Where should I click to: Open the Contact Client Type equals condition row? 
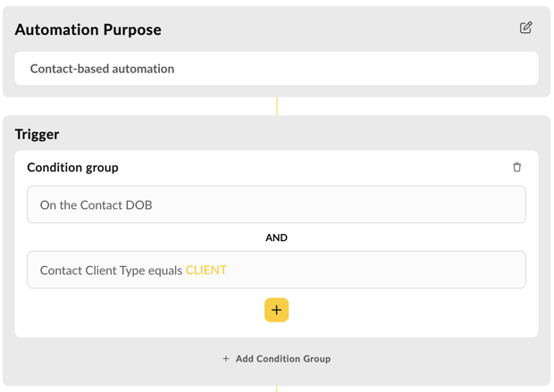276,270
